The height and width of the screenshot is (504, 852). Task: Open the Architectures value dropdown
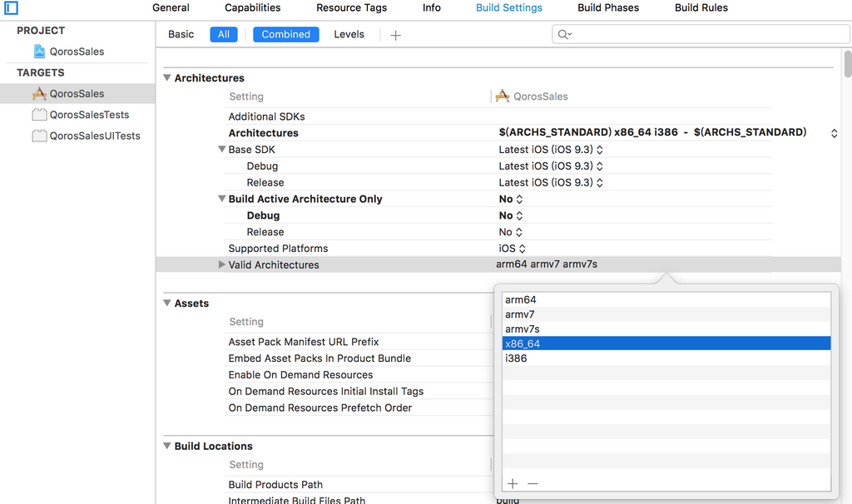point(834,133)
